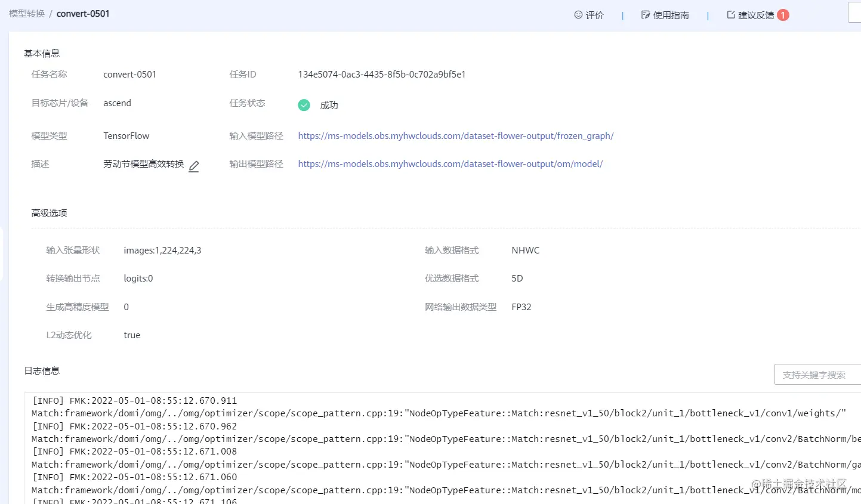Screen dimensions: 861x504
Task: Click the L2动态优化 true value
Action: click(132, 335)
